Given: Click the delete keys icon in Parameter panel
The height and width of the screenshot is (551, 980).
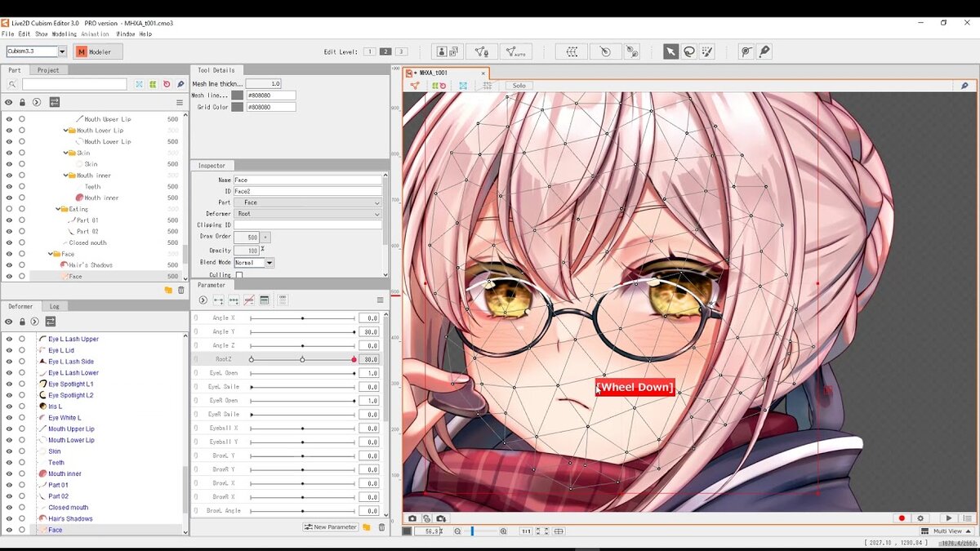Looking at the screenshot, I should (x=249, y=300).
